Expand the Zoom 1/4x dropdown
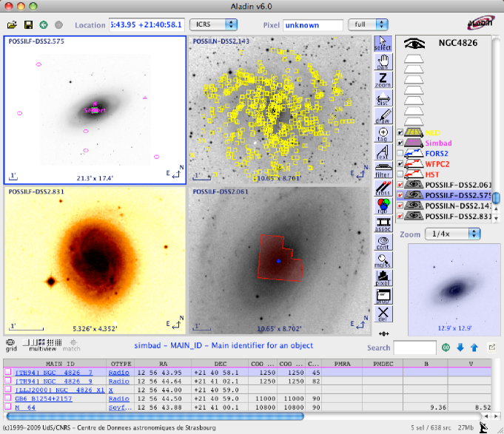Image resolution: width=504 pixels, height=434 pixels. click(x=453, y=234)
